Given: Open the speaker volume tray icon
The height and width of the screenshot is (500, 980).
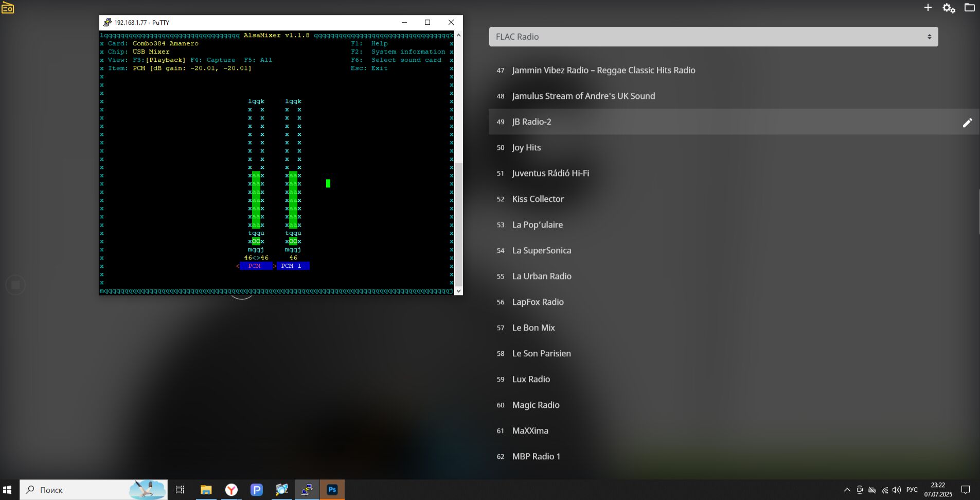Looking at the screenshot, I should tap(897, 490).
